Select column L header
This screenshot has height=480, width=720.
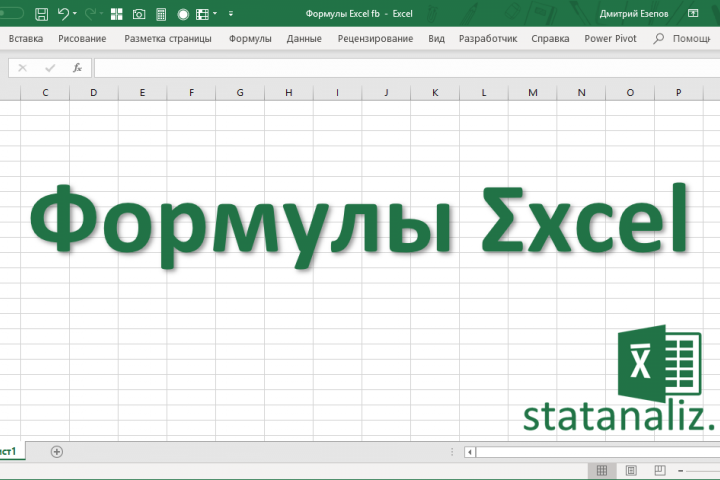point(484,93)
